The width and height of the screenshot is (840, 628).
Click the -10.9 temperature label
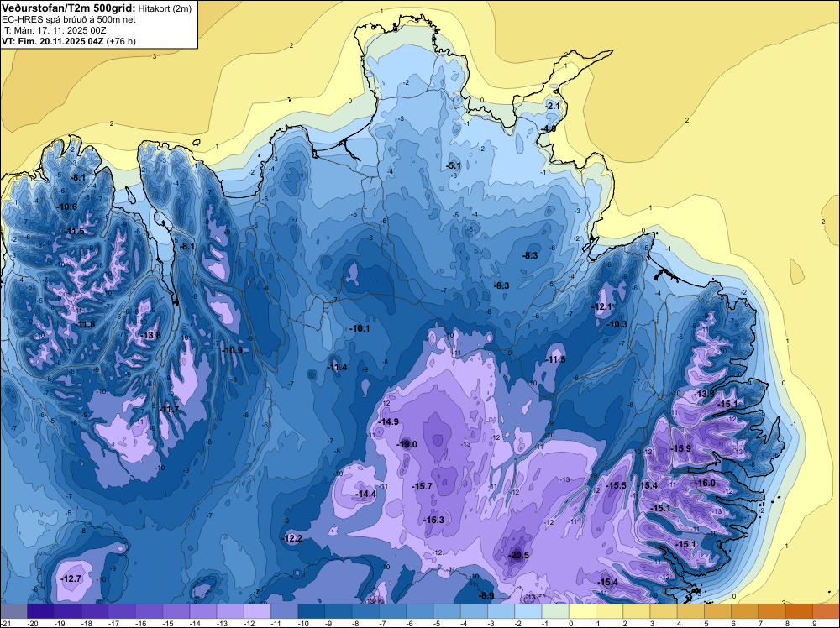pyautogui.click(x=232, y=350)
